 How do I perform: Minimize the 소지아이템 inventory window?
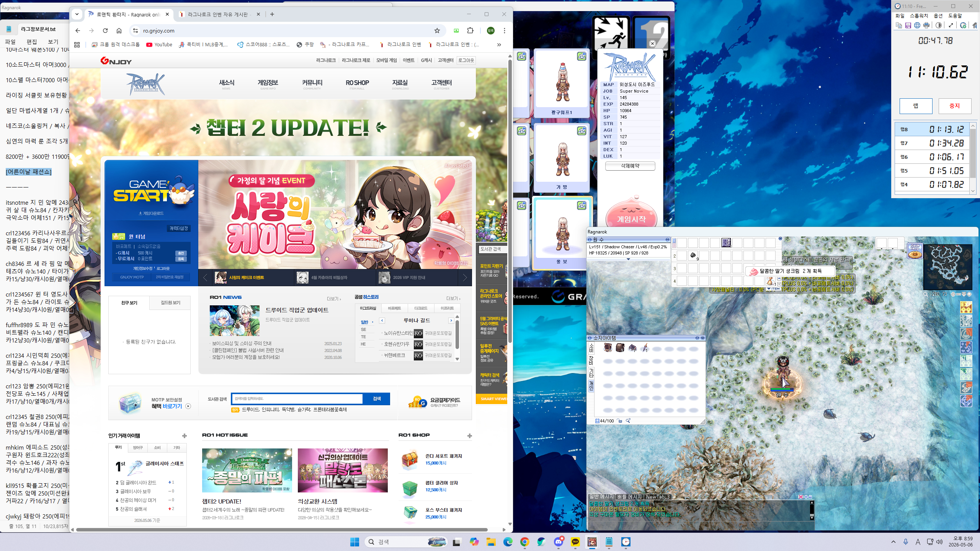tap(697, 338)
